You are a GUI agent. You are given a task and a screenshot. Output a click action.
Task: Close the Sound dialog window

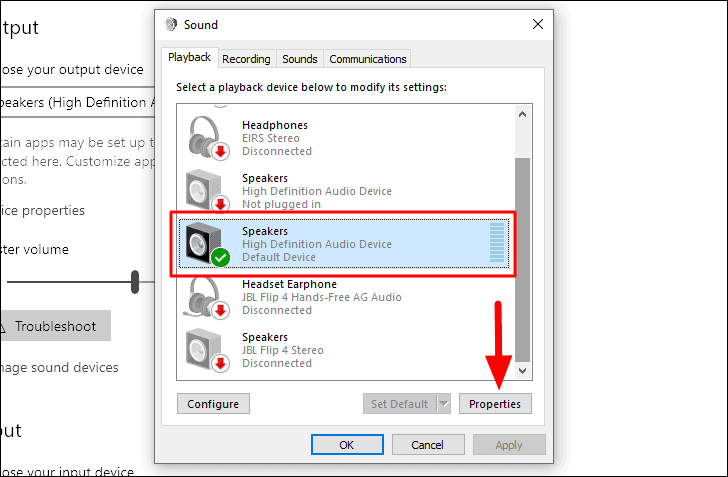(537, 24)
